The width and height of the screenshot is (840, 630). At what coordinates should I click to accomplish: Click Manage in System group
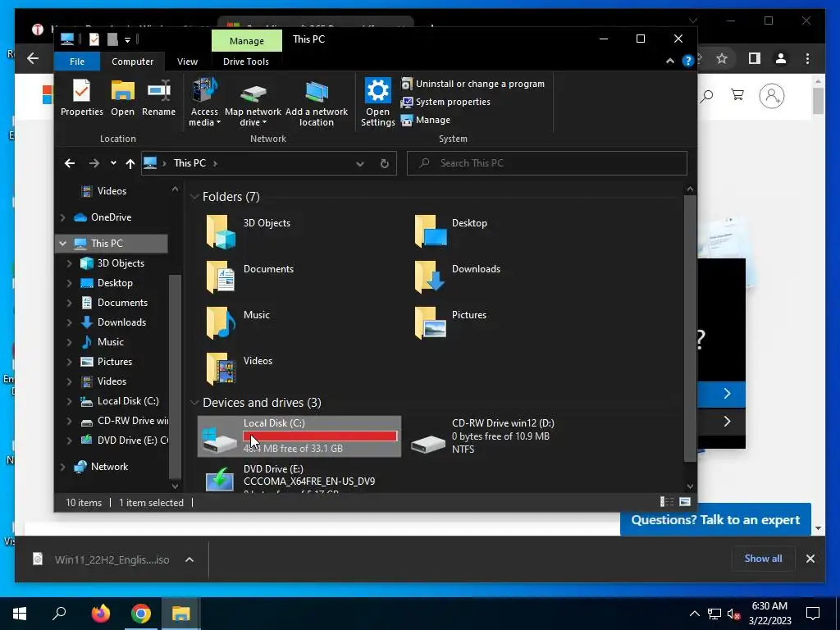pos(426,120)
